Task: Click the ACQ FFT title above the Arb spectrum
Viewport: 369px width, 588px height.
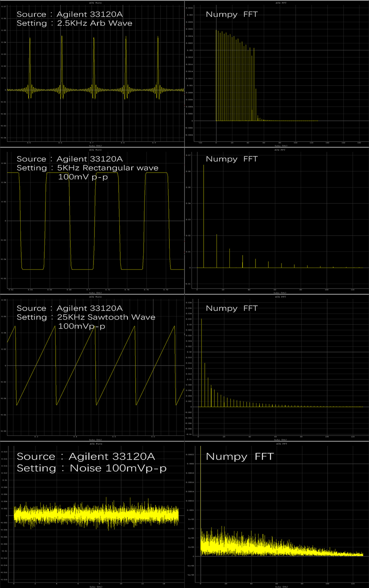Action: click(280, 3)
